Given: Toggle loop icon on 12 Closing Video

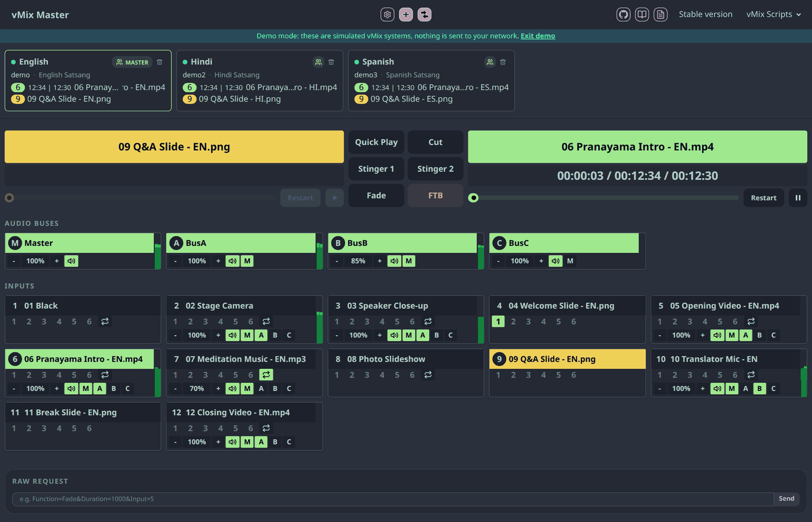Looking at the screenshot, I should (266, 428).
